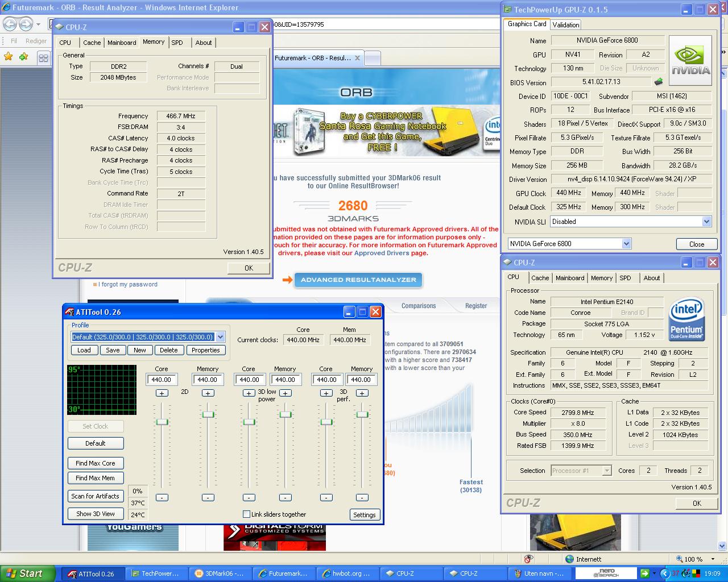Click the Save profile button in ATITool
Image resolution: width=728 pixels, height=582 pixels.
(113, 350)
